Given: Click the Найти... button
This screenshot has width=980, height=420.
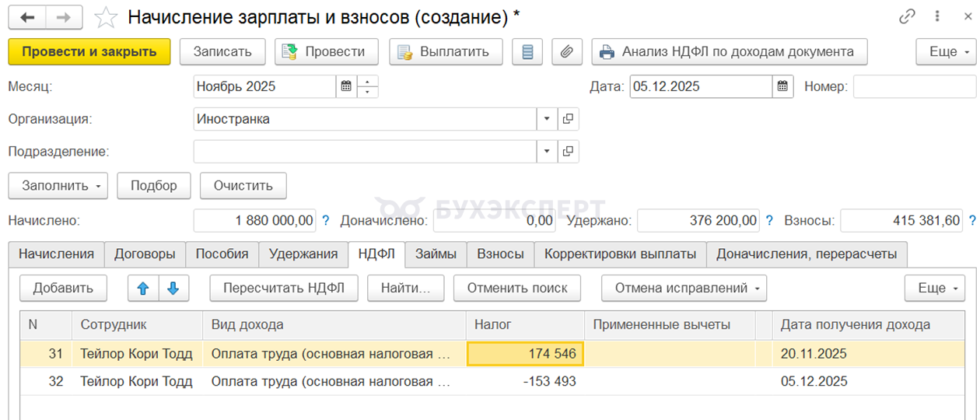Looking at the screenshot, I should pos(405,288).
